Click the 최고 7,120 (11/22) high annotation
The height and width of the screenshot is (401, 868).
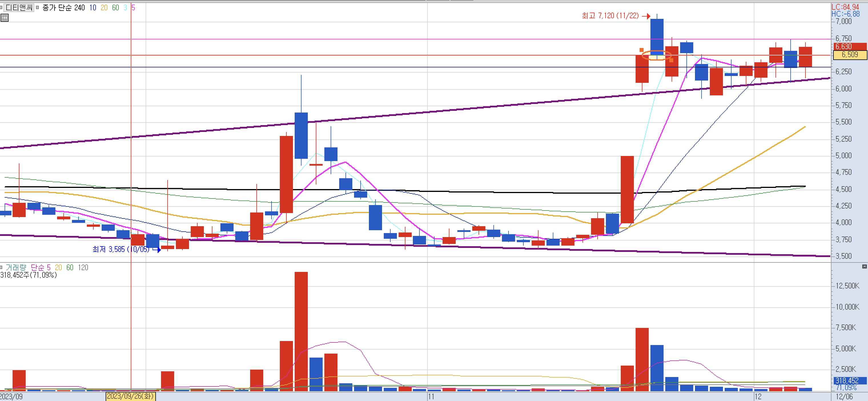(610, 16)
